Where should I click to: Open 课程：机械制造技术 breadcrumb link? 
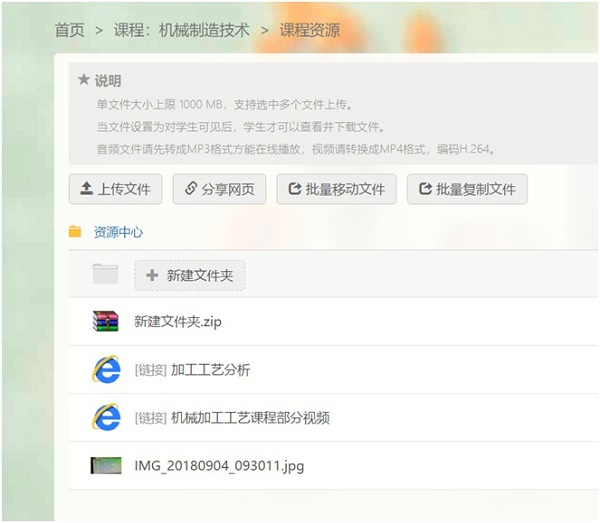tap(182, 30)
